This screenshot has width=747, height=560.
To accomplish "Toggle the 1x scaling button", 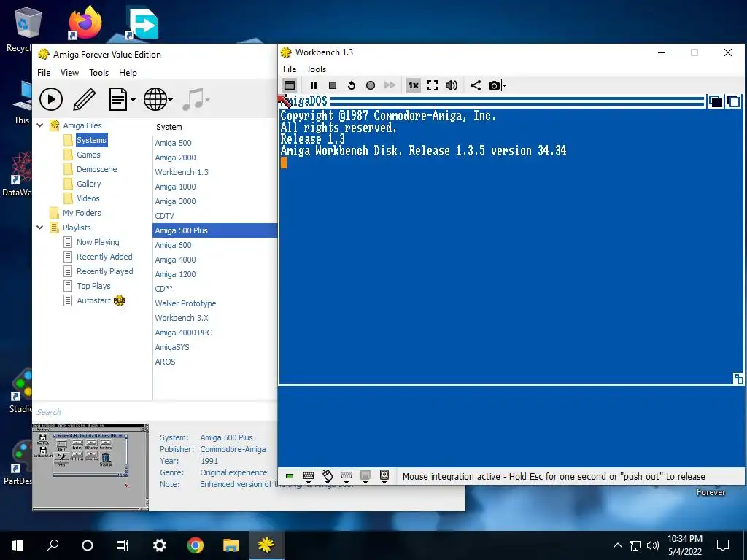I will (x=413, y=85).
